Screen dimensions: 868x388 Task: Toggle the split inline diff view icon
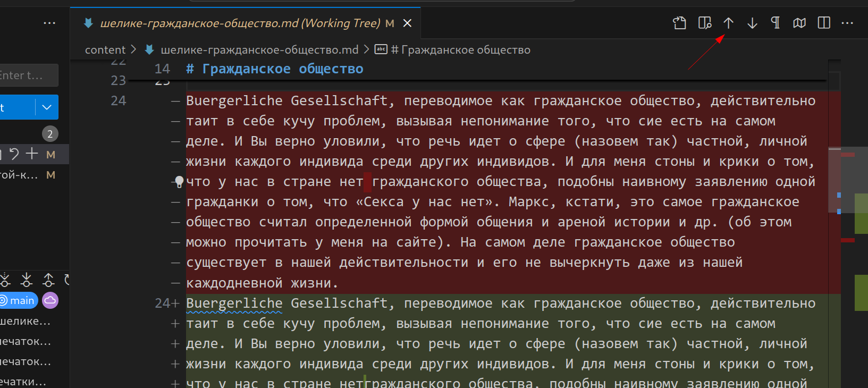coord(824,23)
